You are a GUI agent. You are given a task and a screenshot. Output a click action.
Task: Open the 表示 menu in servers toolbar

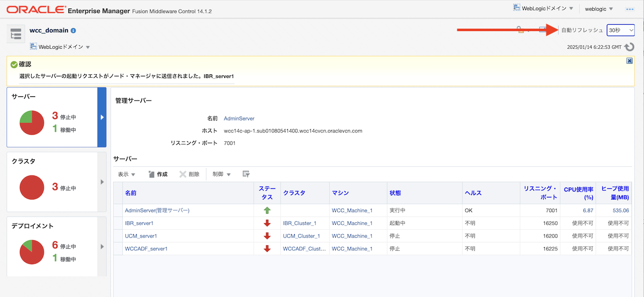(x=127, y=174)
